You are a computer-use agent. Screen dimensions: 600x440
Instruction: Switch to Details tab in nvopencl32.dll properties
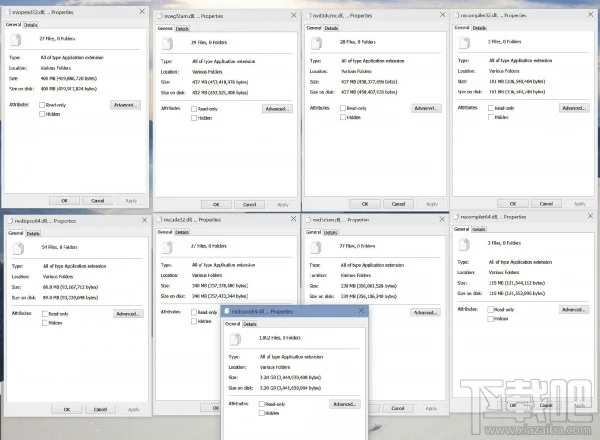tap(32, 24)
